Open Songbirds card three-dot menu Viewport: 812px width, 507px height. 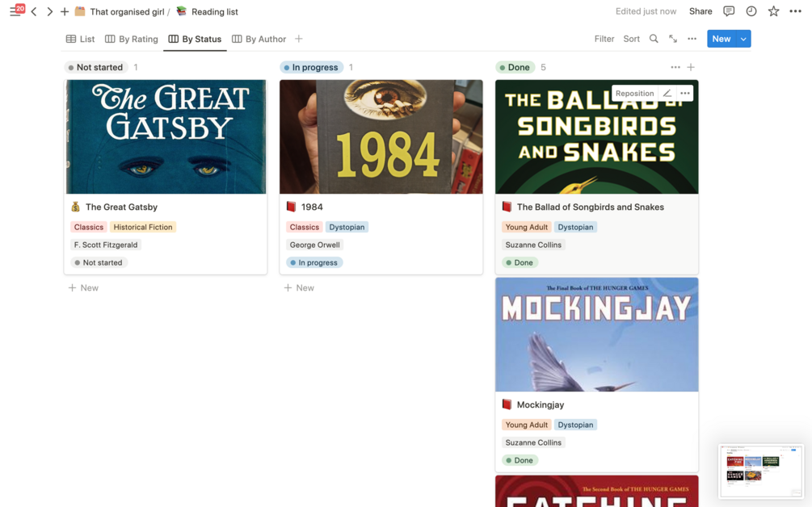tap(684, 94)
